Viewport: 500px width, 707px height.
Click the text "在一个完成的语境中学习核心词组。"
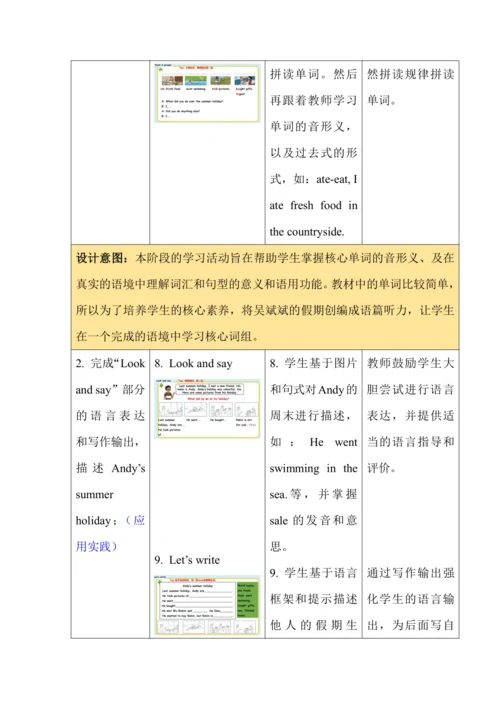(x=167, y=336)
